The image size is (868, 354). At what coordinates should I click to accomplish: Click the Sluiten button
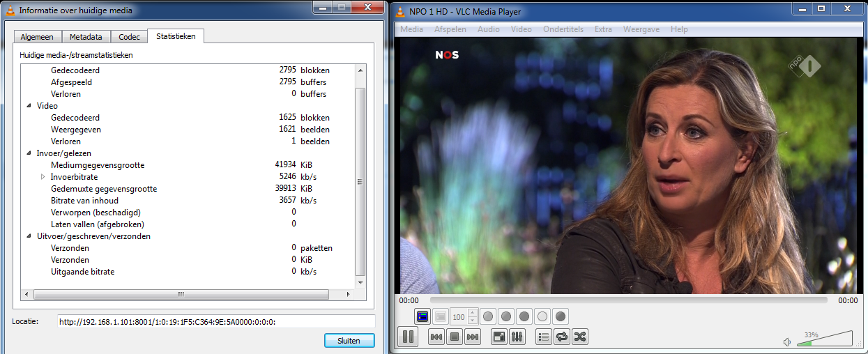349,340
